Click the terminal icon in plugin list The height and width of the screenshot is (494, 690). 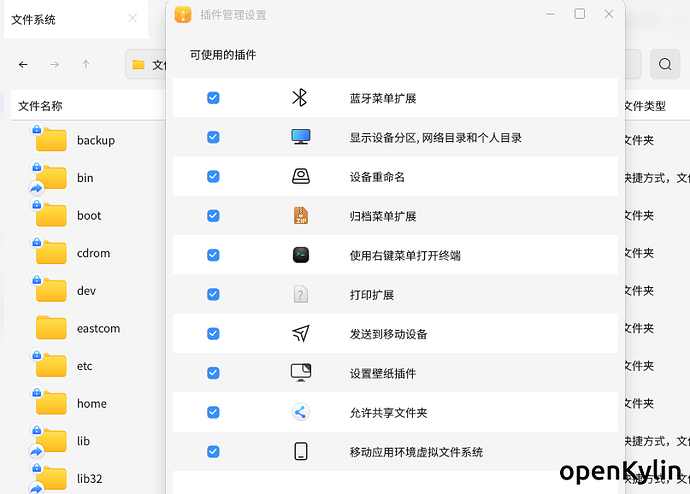click(x=301, y=255)
